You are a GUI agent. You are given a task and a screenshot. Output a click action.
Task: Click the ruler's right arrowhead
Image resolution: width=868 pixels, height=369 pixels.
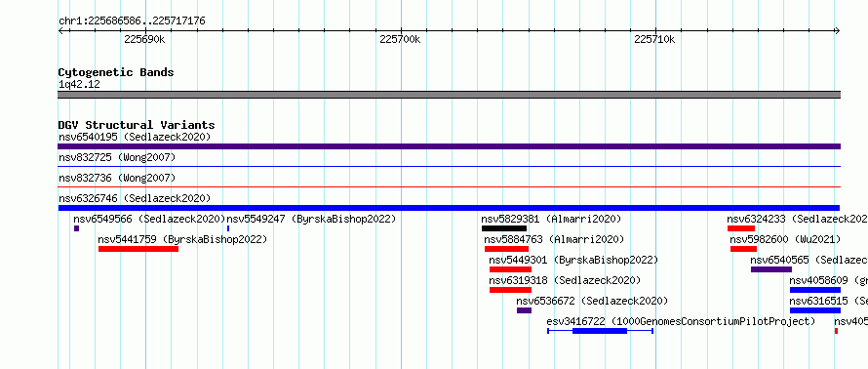pos(837,31)
